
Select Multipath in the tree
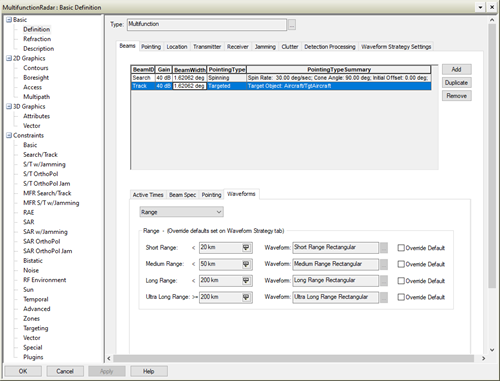36,97
